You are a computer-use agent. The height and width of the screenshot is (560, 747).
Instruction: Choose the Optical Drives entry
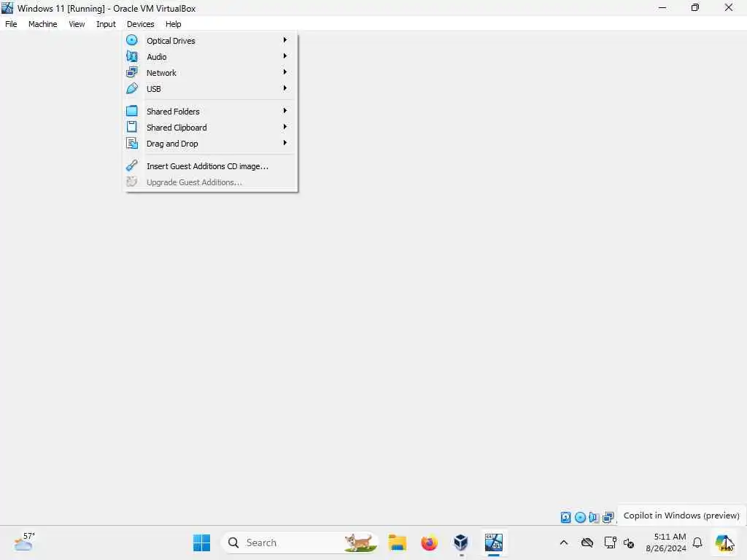pos(210,41)
